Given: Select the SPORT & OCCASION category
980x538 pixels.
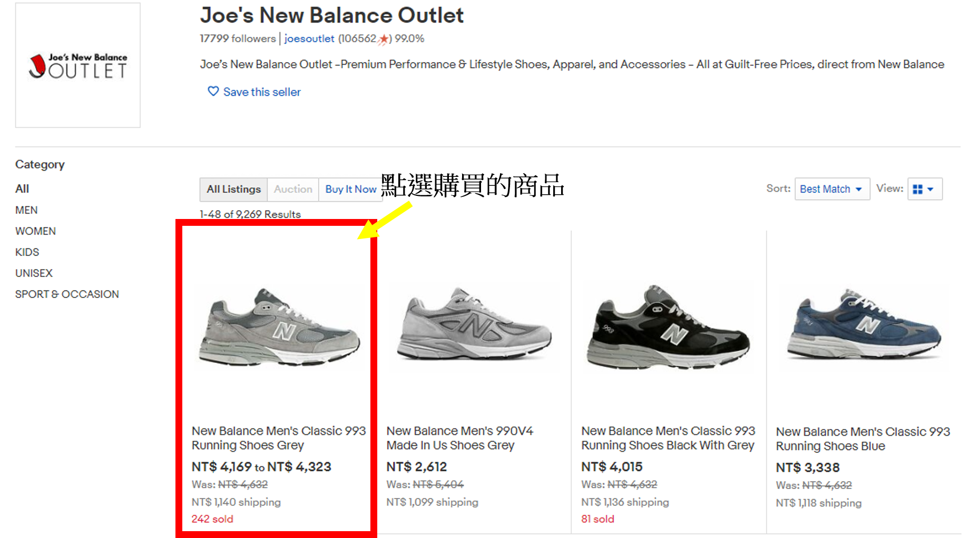Looking at the screenshot, I should click(x=67, y=294).
